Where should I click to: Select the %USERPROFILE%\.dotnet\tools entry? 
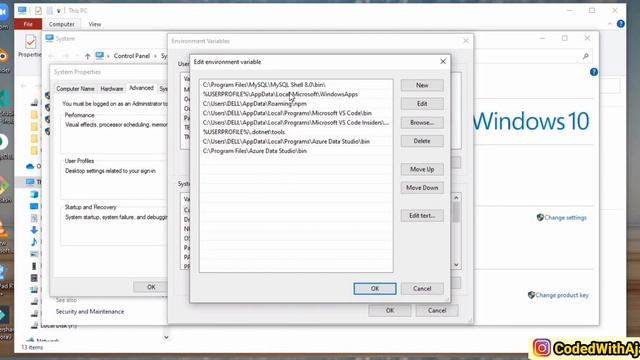coord(296,132)
